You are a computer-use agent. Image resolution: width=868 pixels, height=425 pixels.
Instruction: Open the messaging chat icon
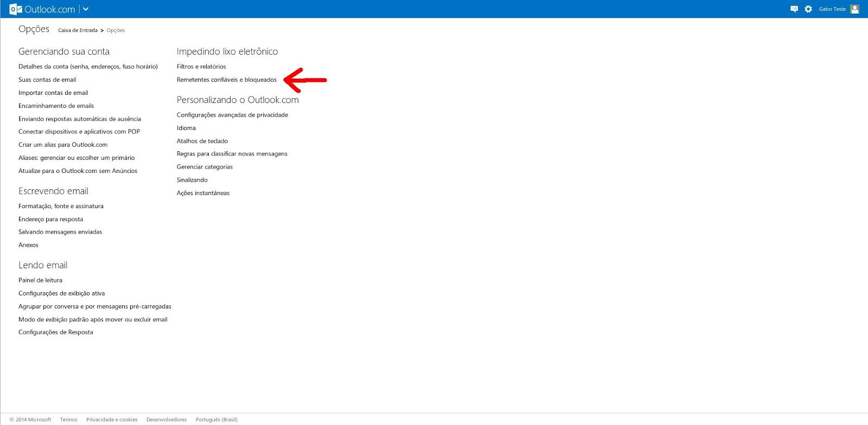point(794,9)
